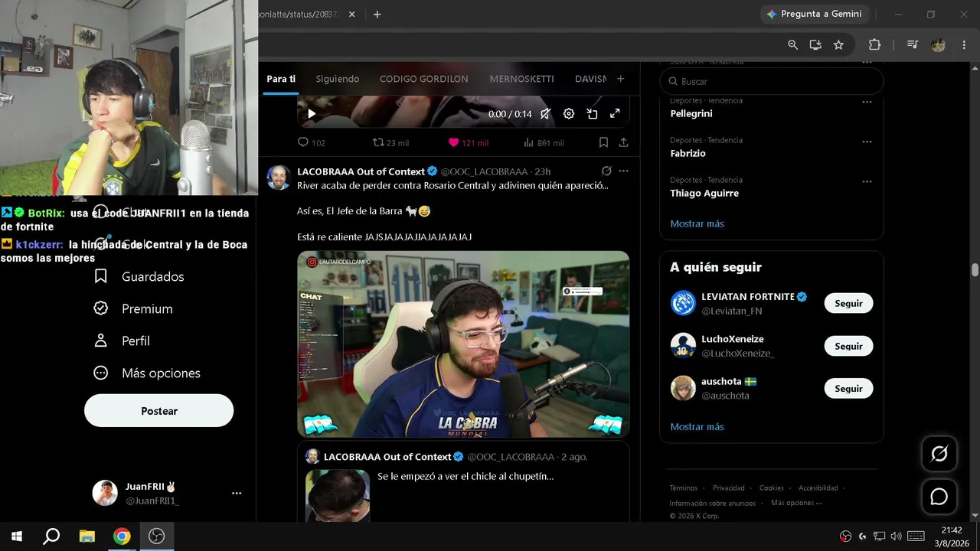Open Chrome zoom magnifier icon
Image resolution: width=980 pixels, height=551 pixels.
pos(792,45)
